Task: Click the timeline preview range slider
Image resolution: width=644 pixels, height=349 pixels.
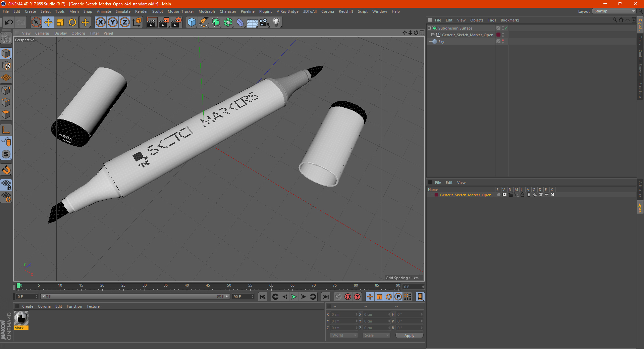Action: pos(135,296)
